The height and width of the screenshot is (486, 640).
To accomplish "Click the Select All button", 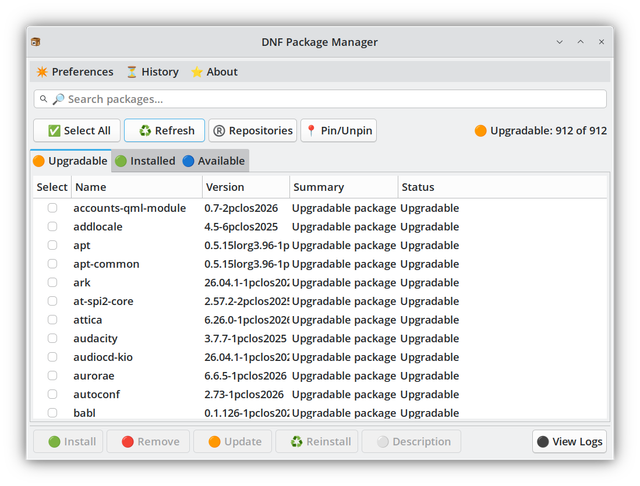I will pyautogui.click(x=77, y=131).
